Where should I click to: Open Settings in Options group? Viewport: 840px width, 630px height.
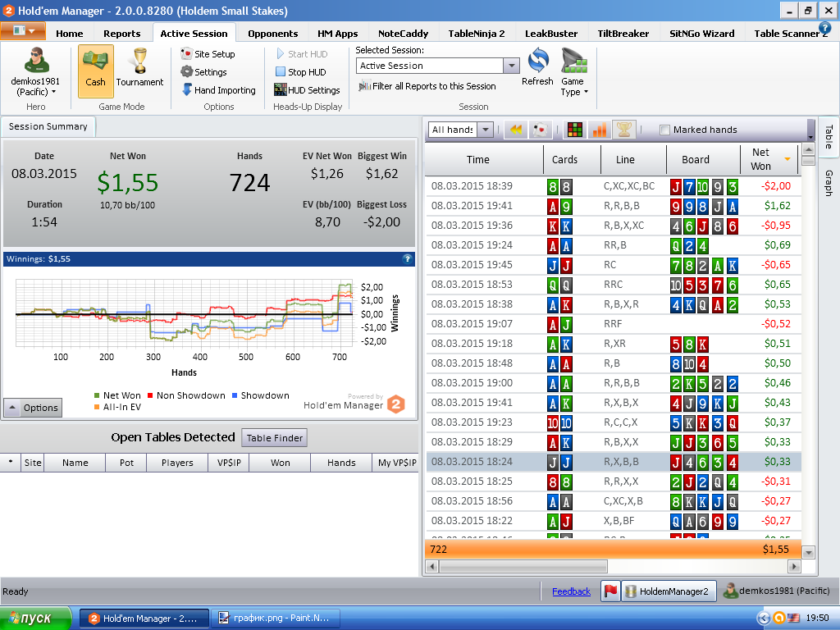coord(203,72)
